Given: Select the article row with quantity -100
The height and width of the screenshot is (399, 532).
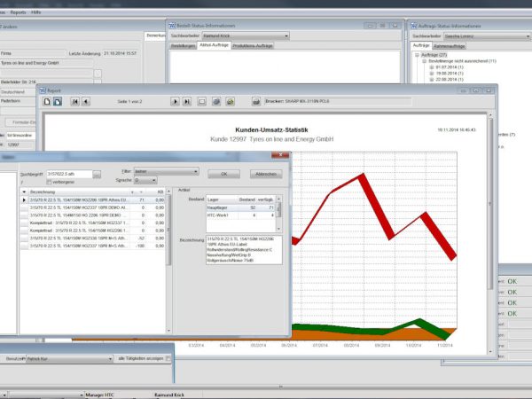Looking at the screenshot, I should point(93,246).
